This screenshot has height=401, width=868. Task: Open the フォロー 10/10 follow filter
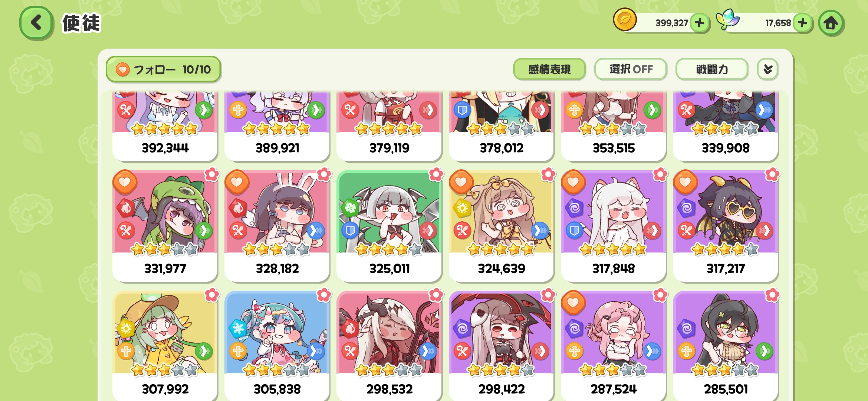click(164, 69)
